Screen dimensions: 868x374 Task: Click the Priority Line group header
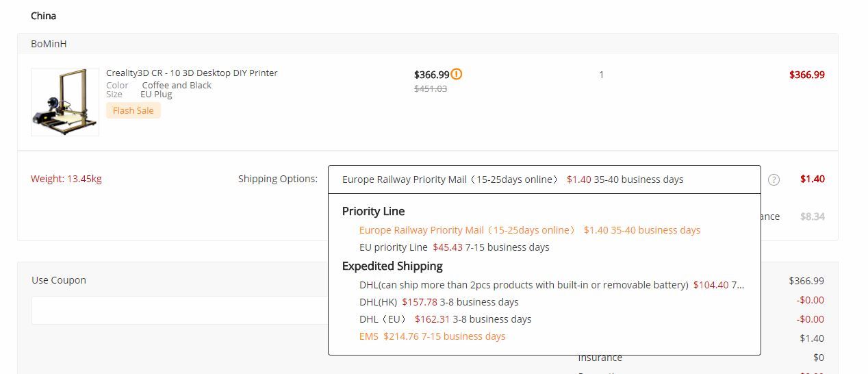[373, 211]
